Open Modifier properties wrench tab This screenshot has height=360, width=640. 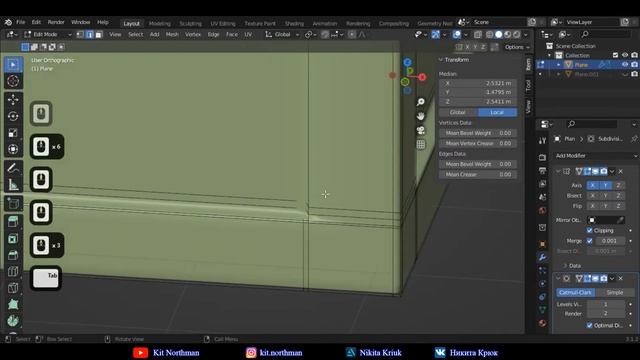(x=542, y=257)
